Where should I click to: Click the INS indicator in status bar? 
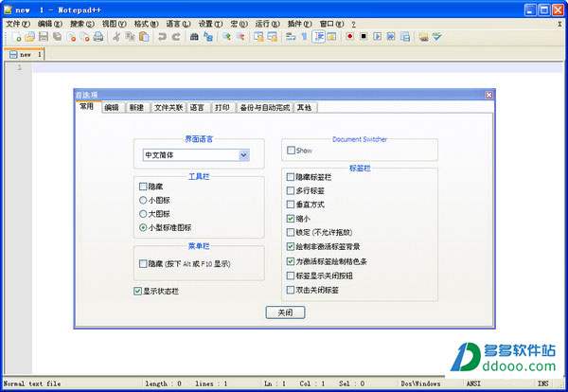pyautogui.click(x=543, y=383)
